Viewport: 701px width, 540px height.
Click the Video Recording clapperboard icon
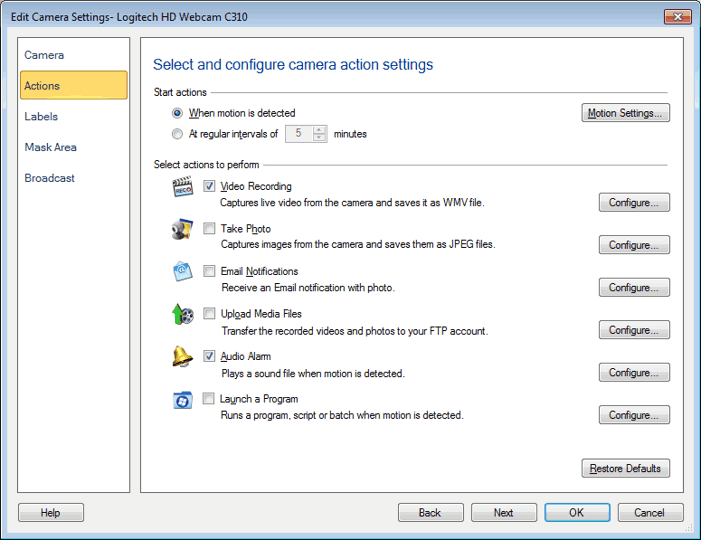click(x=183, y=186)
